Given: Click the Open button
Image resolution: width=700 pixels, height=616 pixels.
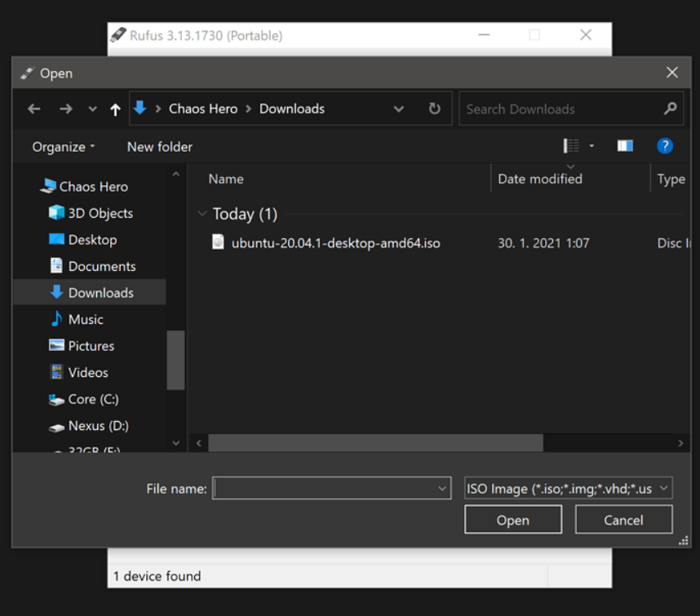Looking at the screenshot, I should 513,520.
